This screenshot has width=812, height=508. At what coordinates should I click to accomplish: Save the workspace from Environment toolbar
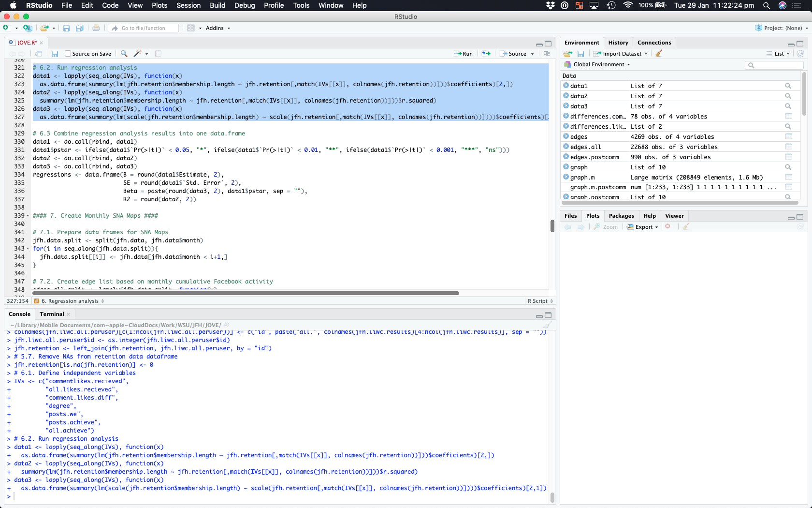pos(580,54)
